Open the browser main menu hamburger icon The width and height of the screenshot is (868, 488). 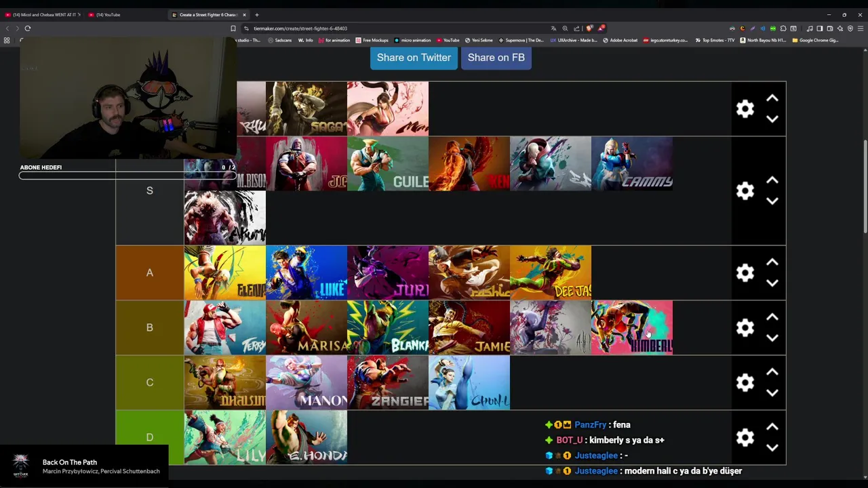point(861,28)
